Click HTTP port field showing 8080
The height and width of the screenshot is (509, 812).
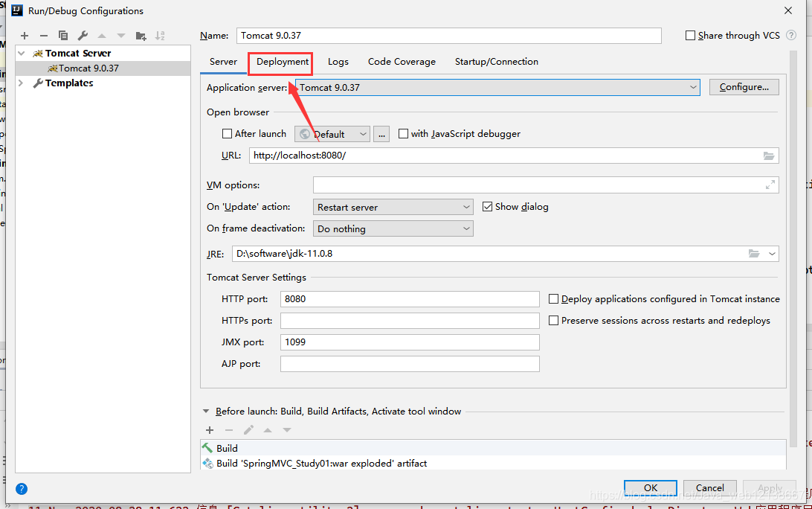click(410, 299)
